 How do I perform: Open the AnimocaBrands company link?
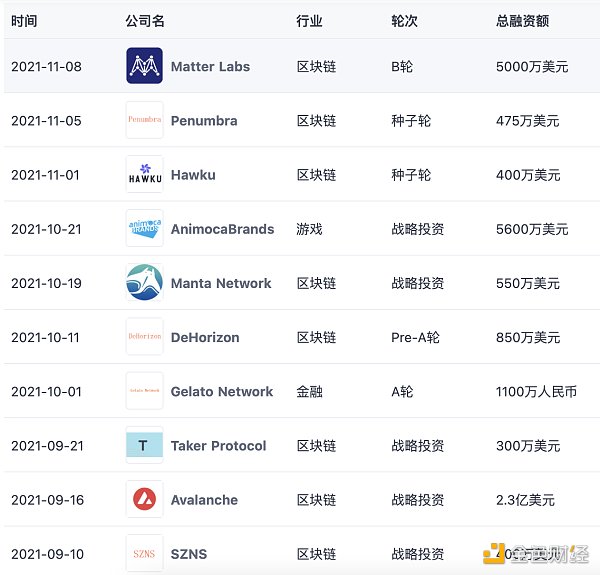click(x=222, y=229)
